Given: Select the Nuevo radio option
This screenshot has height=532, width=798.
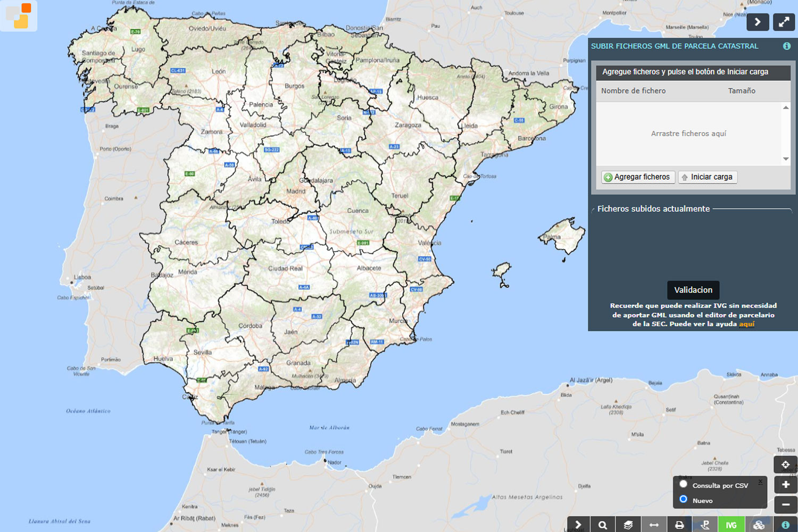Looking at the screenshot, I should (684, 499).
